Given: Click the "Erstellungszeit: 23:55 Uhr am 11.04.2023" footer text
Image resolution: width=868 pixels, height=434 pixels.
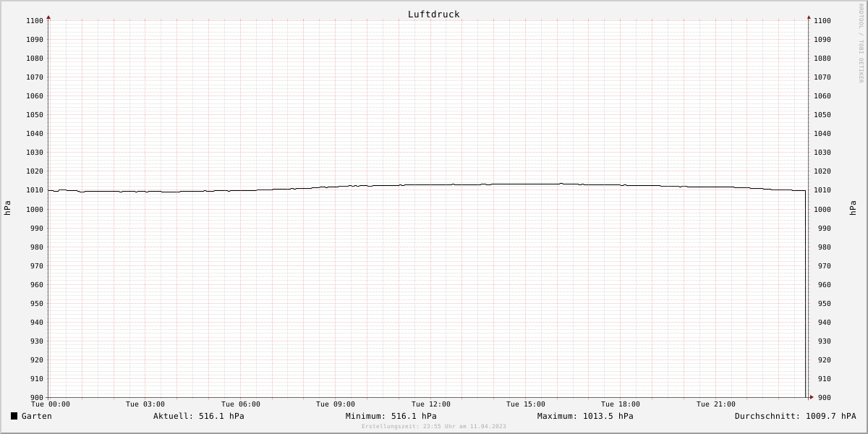Looking at the screenshot, I should (x=434, y=426).
